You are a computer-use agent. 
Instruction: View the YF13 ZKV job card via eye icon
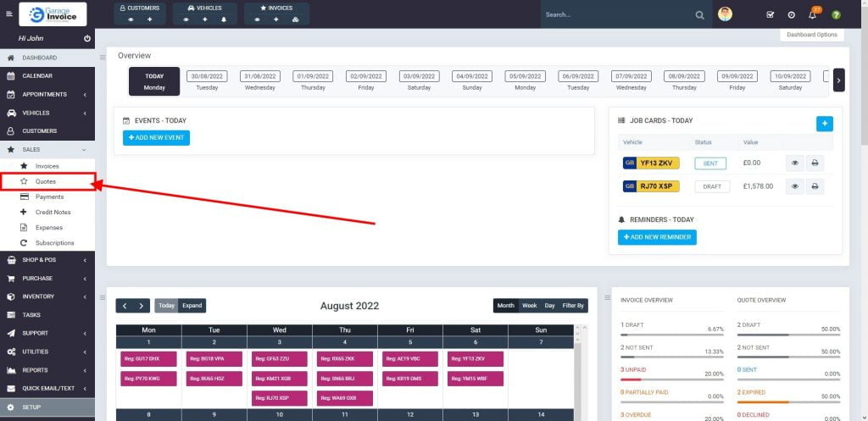click(x=794, y=163)
